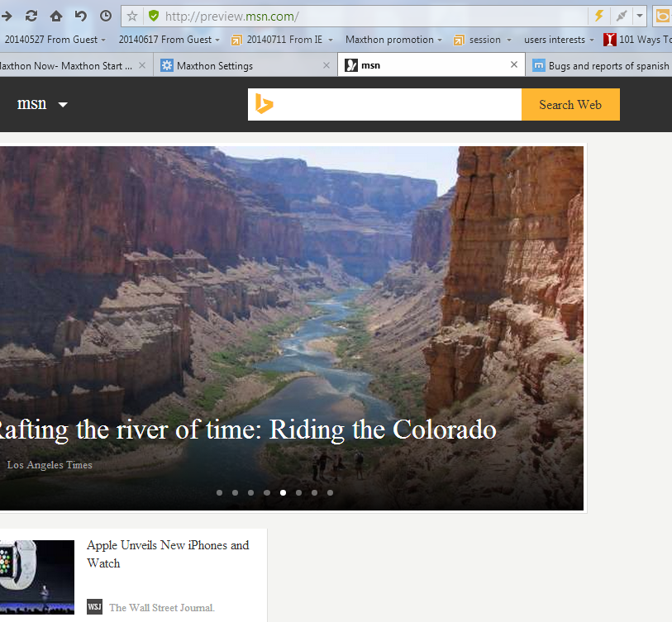Go to fourth carousel slide dot
The height and width of the screenshot is (622, 672).
point(267,492)
